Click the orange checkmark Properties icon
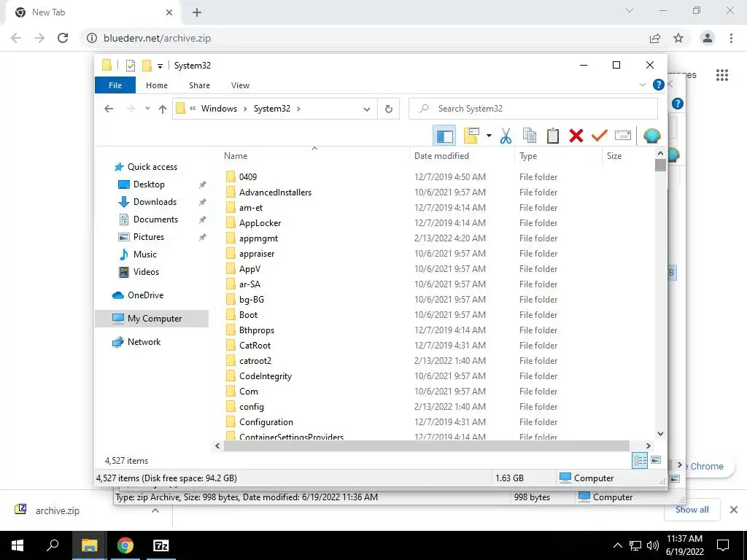 point(600,136)
